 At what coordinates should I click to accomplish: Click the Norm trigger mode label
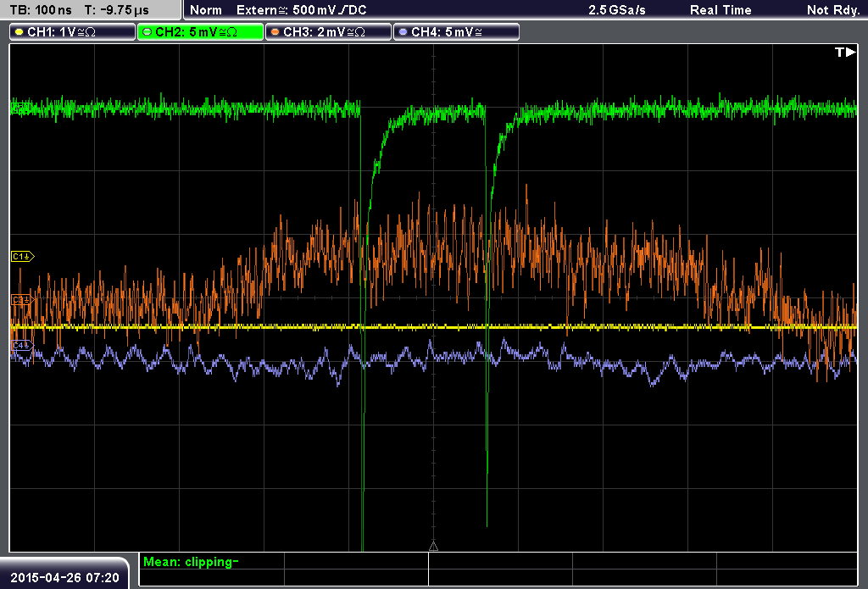[206, 10]
